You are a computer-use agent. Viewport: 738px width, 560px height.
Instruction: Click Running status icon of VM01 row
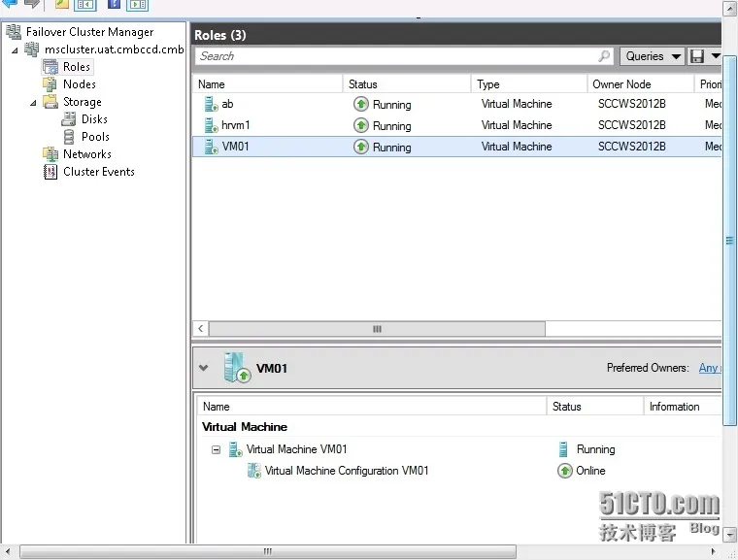[x=361, y=147]
